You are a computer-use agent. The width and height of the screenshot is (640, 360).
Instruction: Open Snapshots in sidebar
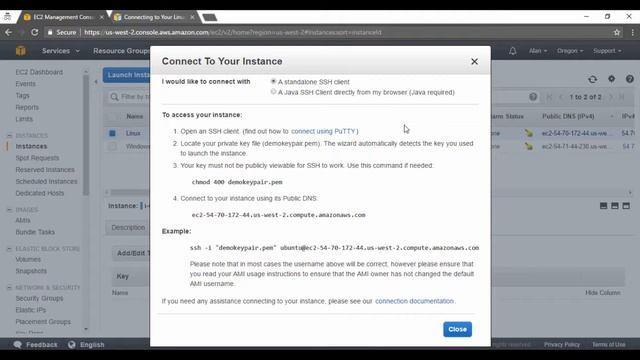click(31, 271)
